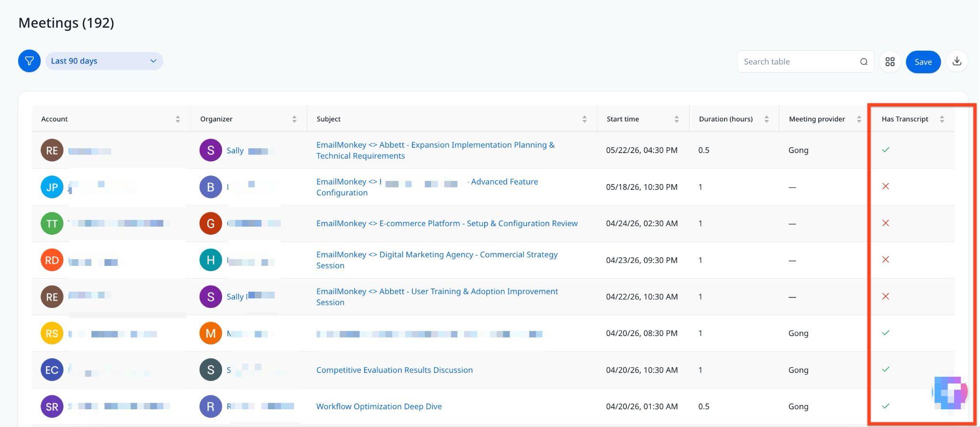This screenshot has height=427, width=980.
Task: Click the TT account avatar
Action: point(52,223)
